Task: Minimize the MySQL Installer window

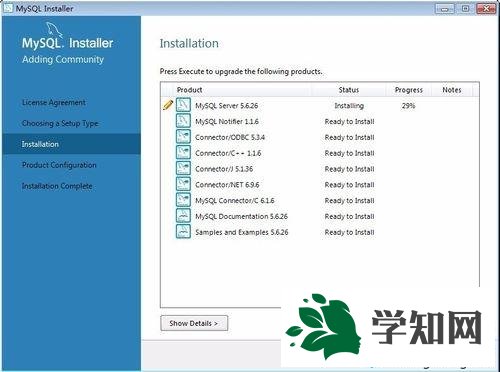Action: pos(445,9)
